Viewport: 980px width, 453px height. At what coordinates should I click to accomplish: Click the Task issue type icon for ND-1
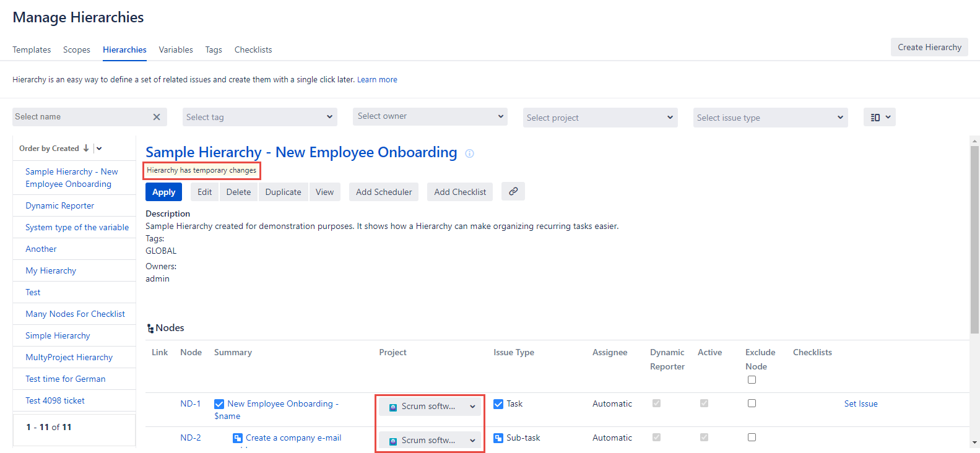(498, 404)
